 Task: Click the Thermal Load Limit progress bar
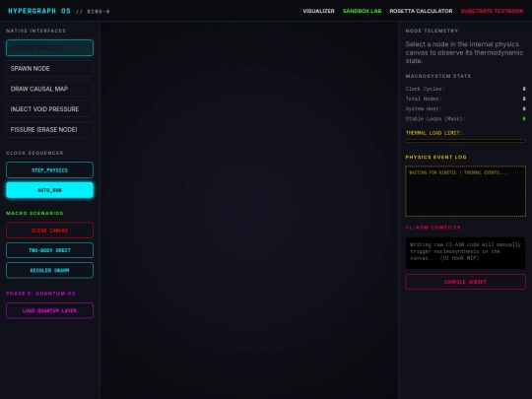click(x=465, y=141)
